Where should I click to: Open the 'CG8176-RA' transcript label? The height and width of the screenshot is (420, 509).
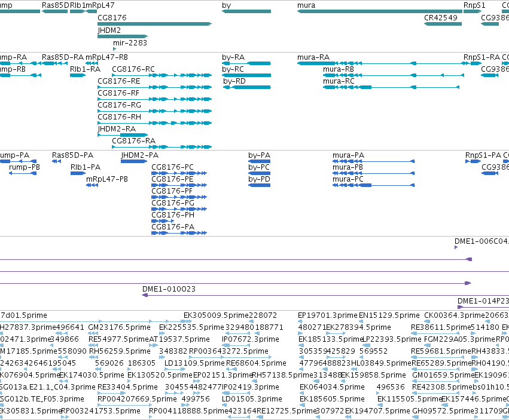(134, 141)
